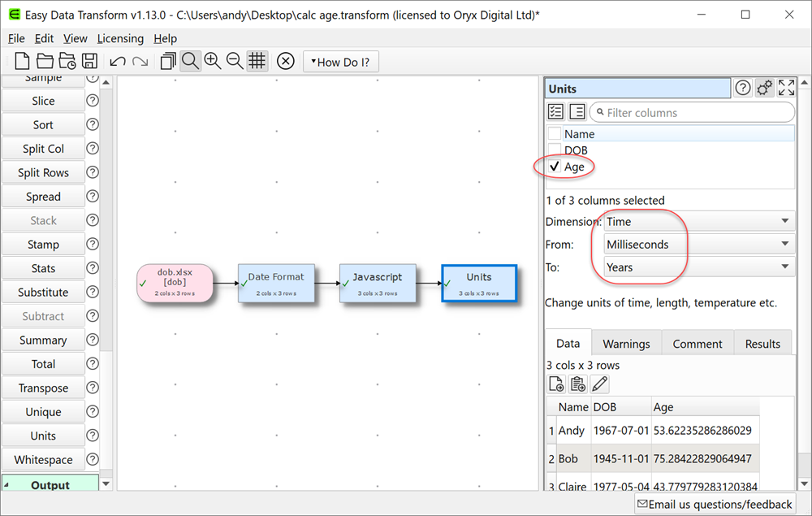Switch to the Warnings tab
Screen dimensions: 812x516
626,343
